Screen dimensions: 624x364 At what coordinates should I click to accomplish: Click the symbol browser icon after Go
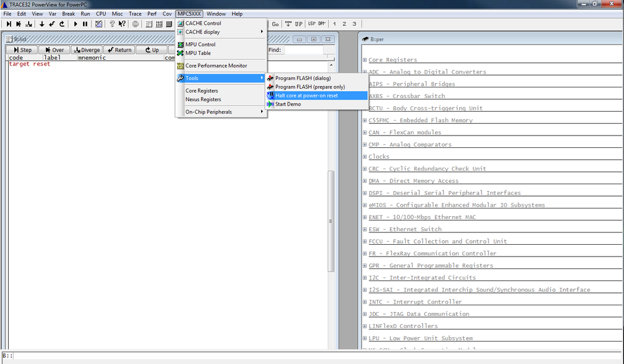288,24
